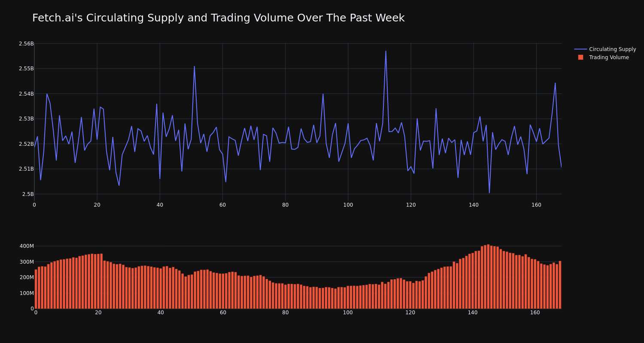Click x-axis label 100 on supply chart
Image resolution: width=644 pixels, height=343 pixels.
(x=348, y=205)
